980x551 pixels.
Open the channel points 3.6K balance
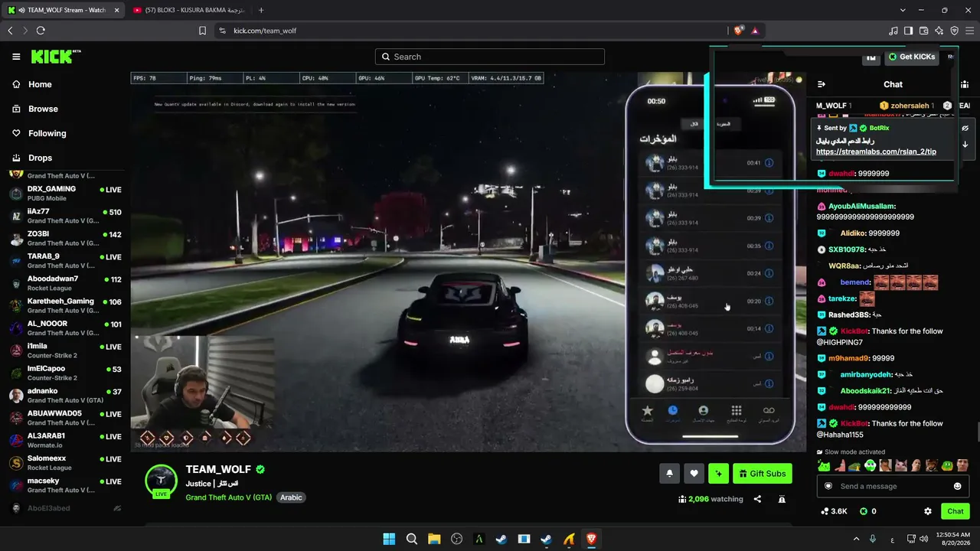[x=833, y=511]
